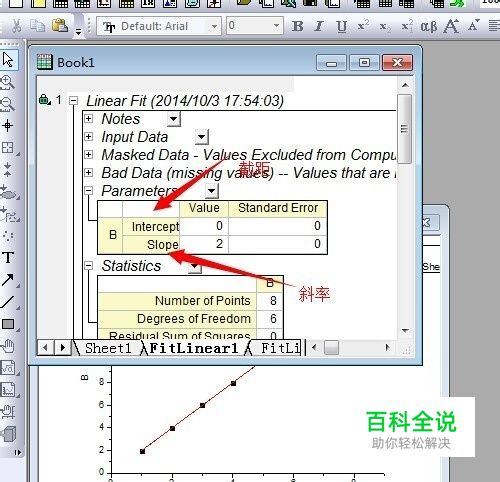Switch to the FitLinear1 tab

tap(194, 348)
